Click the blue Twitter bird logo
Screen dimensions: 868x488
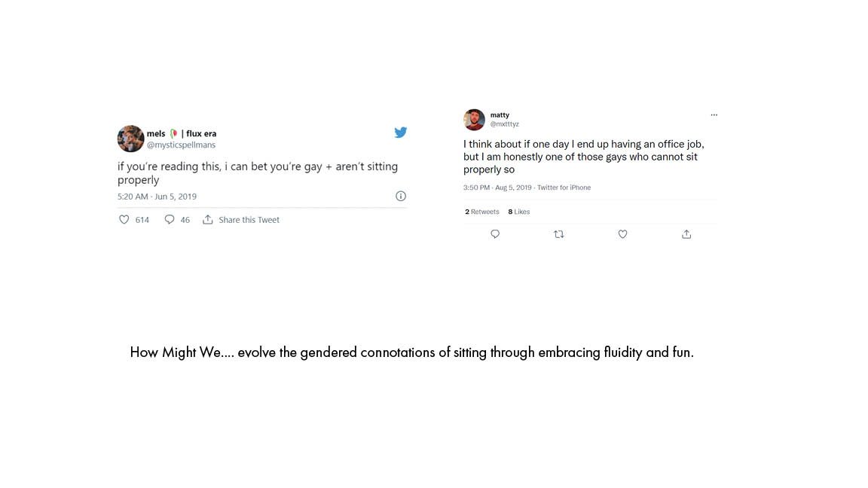click(401, 133)
